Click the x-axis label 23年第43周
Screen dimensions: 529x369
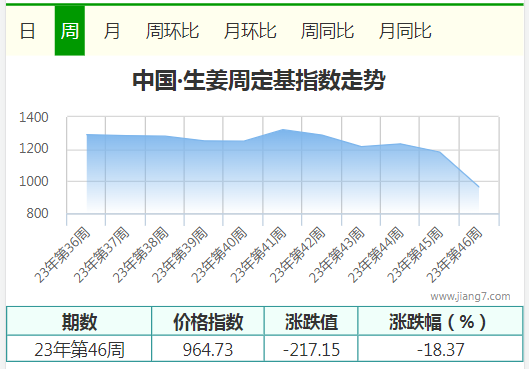coord(337,255)
